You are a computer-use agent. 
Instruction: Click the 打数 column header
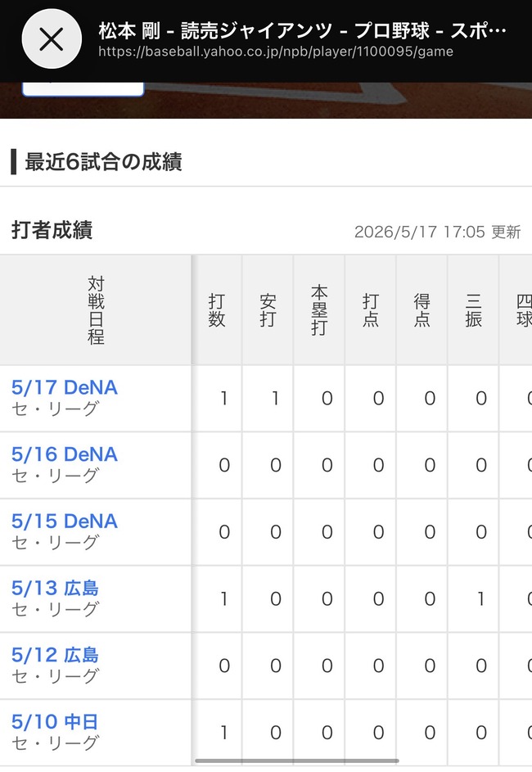(x=217, y=310)
